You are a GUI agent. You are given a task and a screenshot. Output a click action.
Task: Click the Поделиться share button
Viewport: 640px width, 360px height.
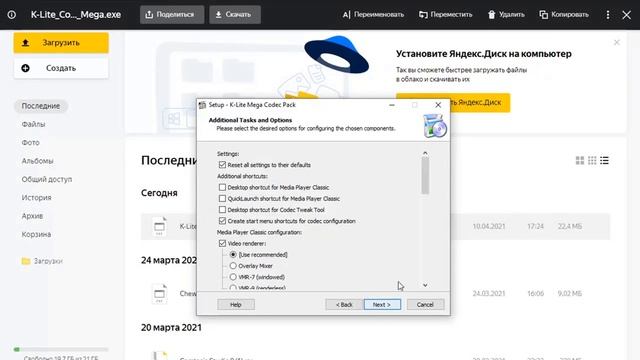coord(172,15)
